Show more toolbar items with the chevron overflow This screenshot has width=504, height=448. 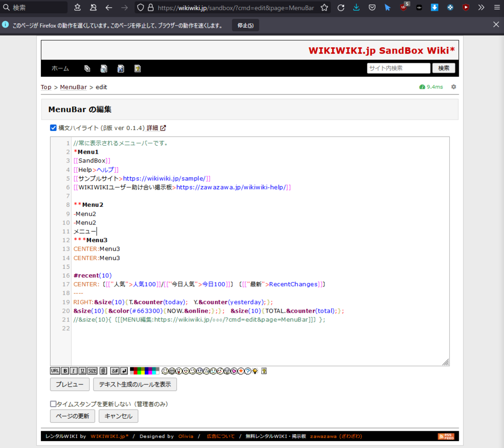(481, 8)
